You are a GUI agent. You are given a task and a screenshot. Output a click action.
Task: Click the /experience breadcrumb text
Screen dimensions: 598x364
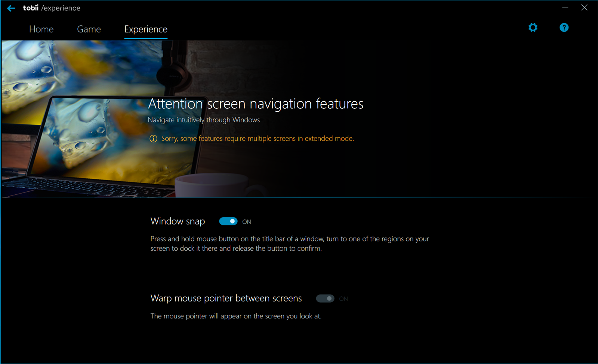pyautogui.click(x=61, y=8)
